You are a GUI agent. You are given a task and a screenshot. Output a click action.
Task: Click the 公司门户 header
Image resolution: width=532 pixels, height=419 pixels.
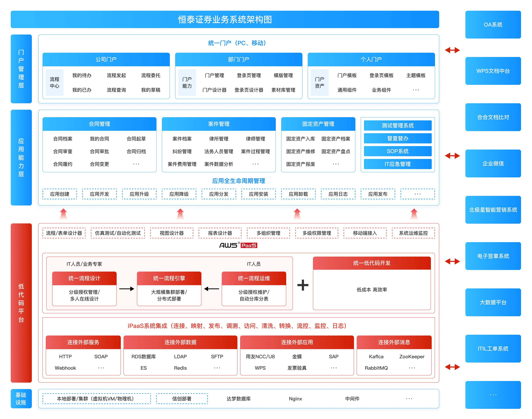(106, 59)
